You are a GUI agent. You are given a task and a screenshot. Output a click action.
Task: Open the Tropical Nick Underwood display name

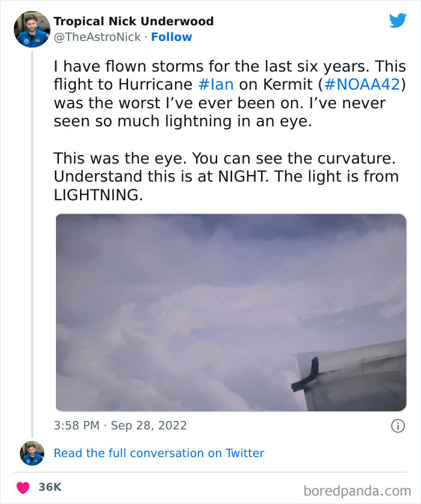(134, 21)
